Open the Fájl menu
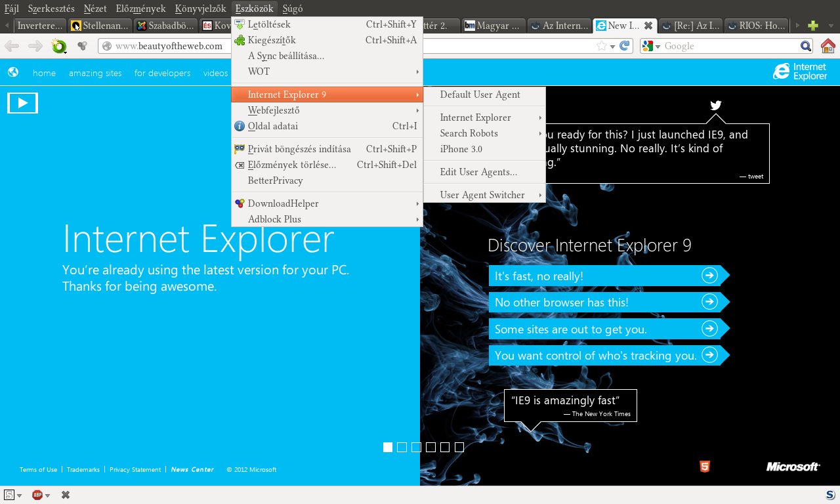The image size is (840, 504). tap(11, 9)
